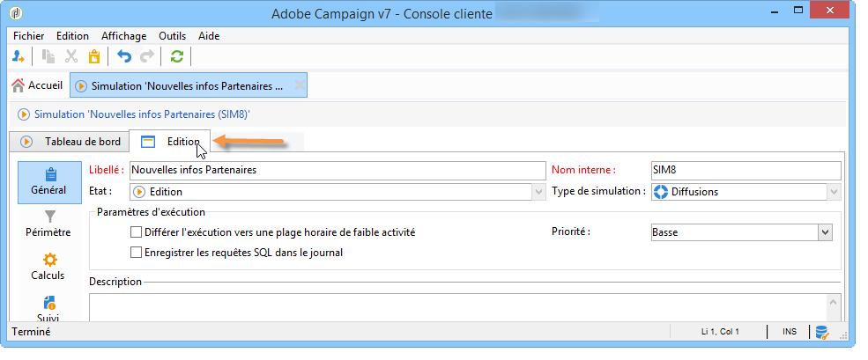Switch to the Edition sub-tab
This screenshot has width=868, height=360.
169,142
